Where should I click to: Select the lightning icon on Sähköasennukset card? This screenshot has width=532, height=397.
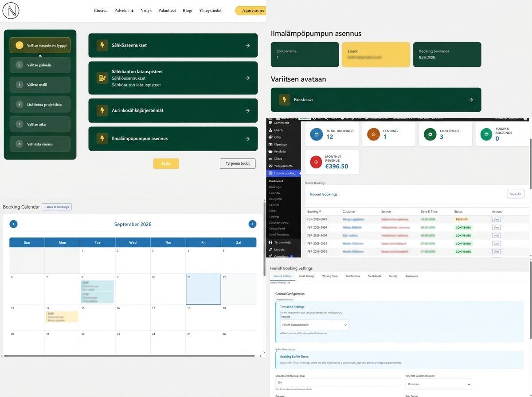click(102, 45)
